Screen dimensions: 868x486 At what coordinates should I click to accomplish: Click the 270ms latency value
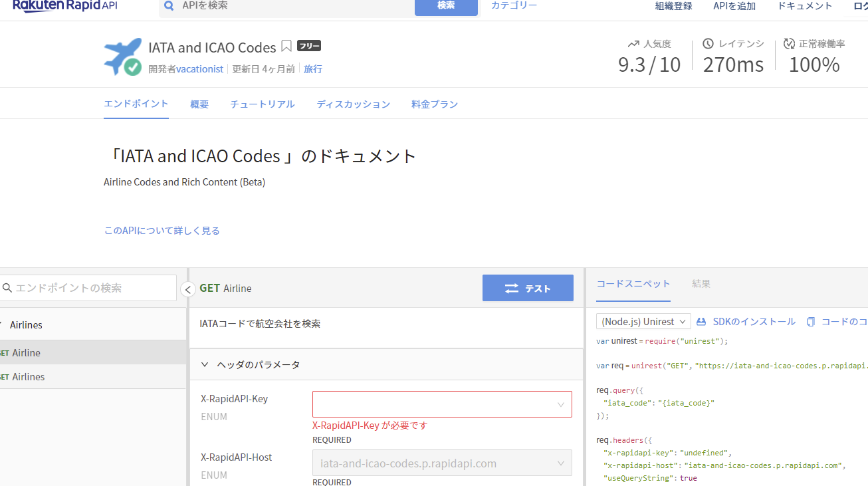(733, 65)
